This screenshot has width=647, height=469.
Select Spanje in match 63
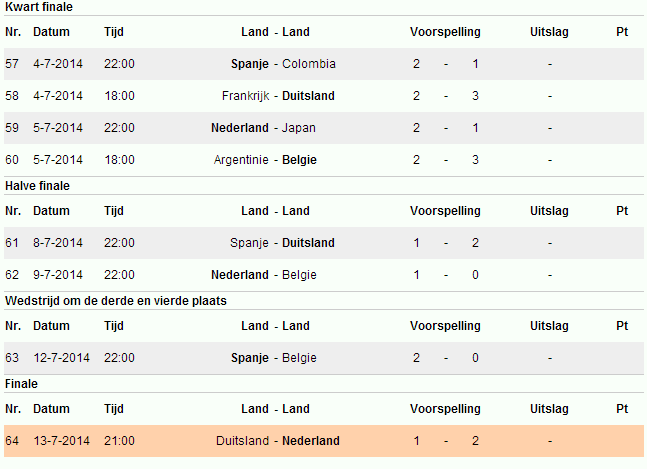pyautogui.click(x=250, y=358)
